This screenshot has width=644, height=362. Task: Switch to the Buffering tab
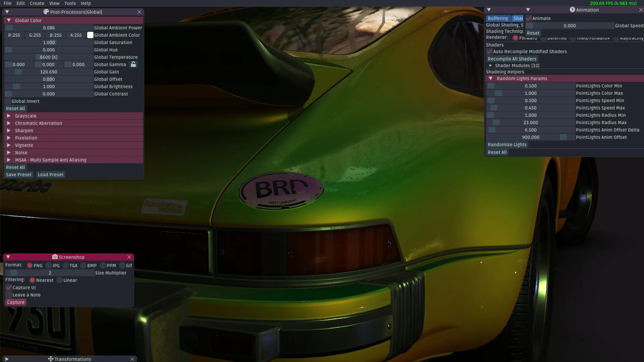[498, 18]
